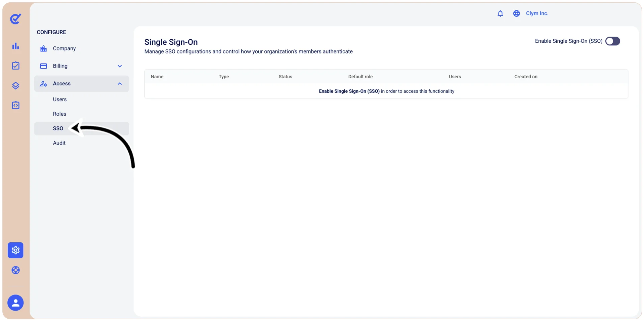Click the Clym logo icon
Screen dimensions: 644x321
[x=15, y=19]
